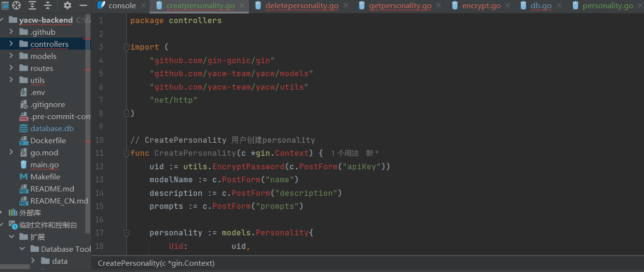Click the project view icon in toolbar
The width and height of the screenshot is (644, 272).
coord(5,6)
